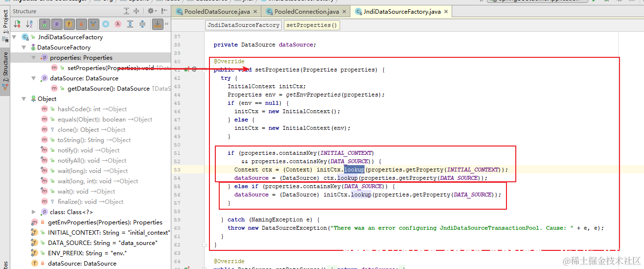Toggle Show Lambdas filter
The image size is (644, 269).
click(118, 24)
